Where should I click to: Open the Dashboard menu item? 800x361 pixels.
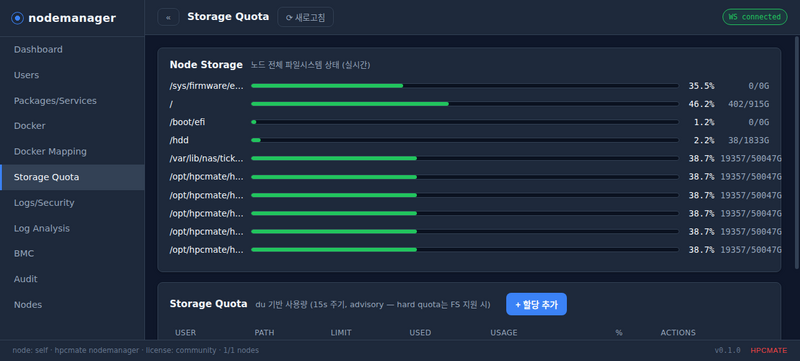point(72,49)
